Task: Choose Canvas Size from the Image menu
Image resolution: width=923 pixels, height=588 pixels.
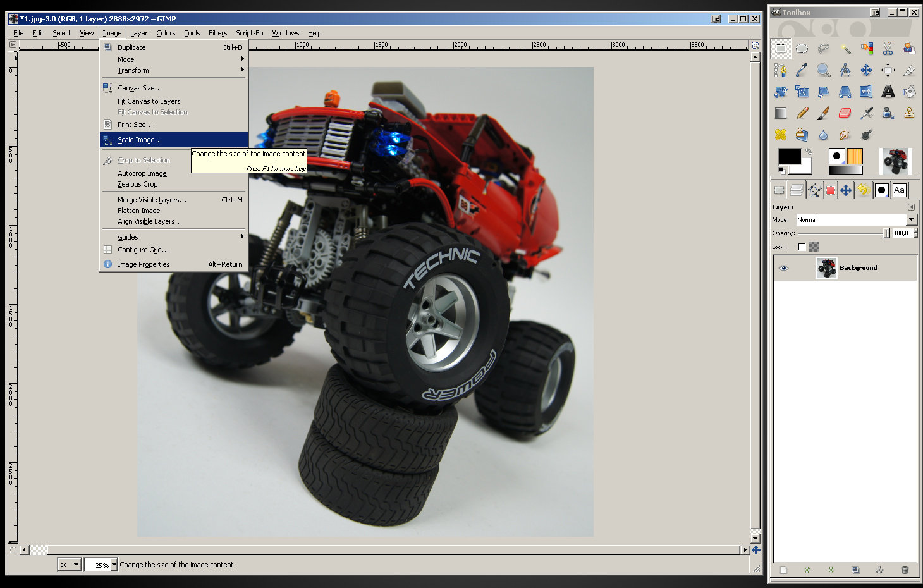Action: 174,88
